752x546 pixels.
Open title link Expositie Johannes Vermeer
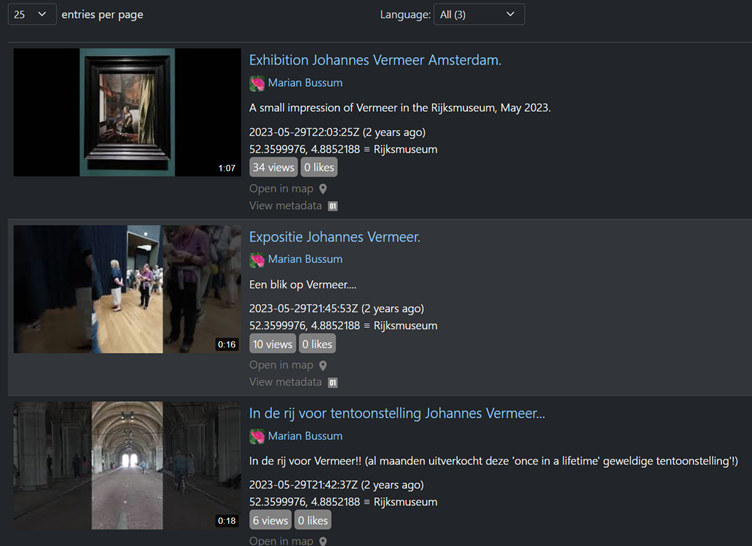335,237
